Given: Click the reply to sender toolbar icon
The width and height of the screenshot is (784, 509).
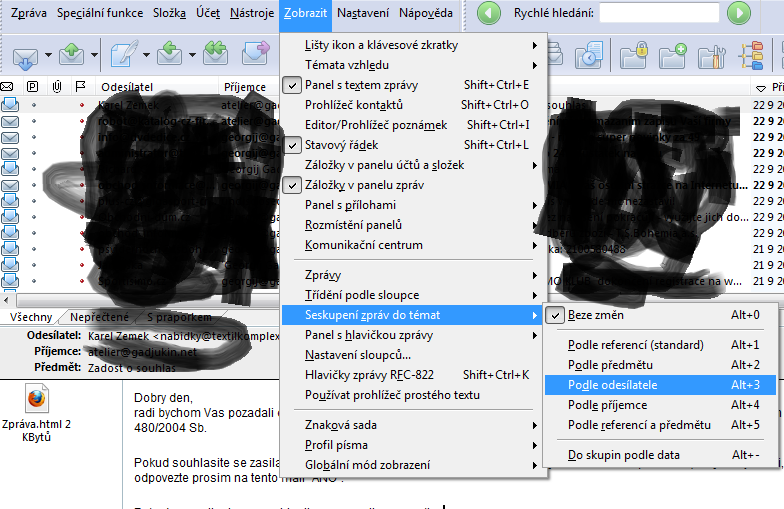Looking at the screenshot, I should click(x=170, y=54).
